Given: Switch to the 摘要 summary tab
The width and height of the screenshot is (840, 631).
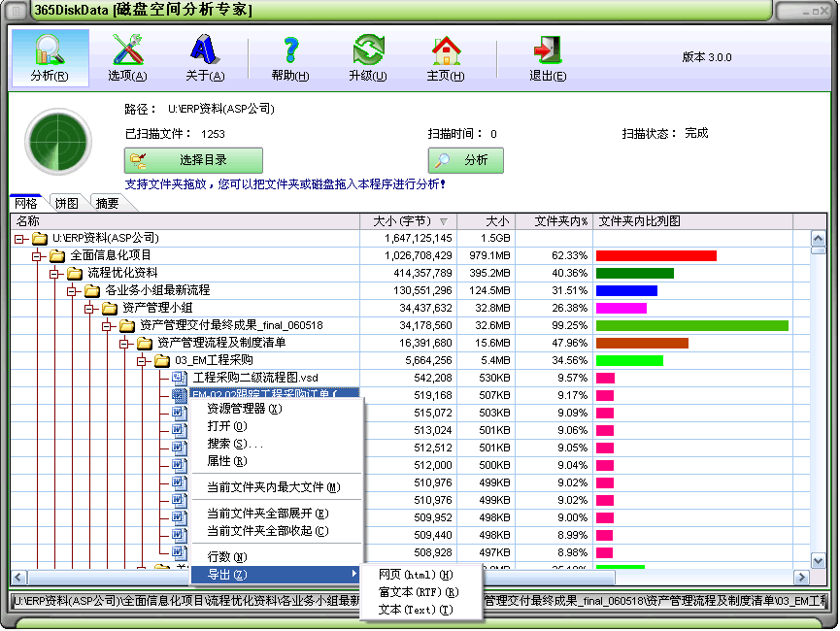Looking at the screenshot, I should coord(107,203).
